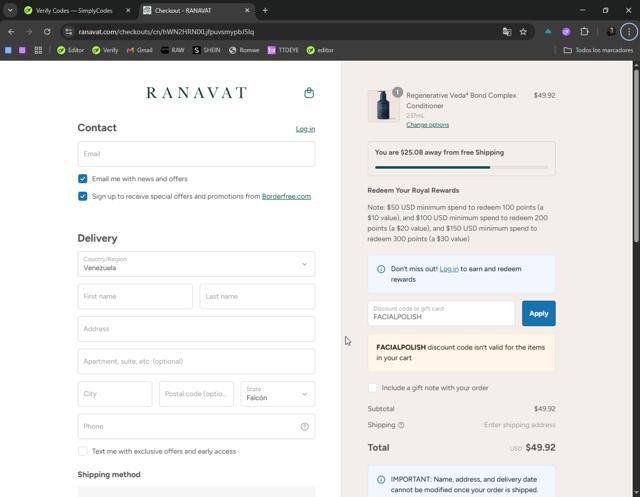The width and height of the screenshot is (640, 497).
Task: Click the free shipping progress bar
Action: click(x=461, y=167)
